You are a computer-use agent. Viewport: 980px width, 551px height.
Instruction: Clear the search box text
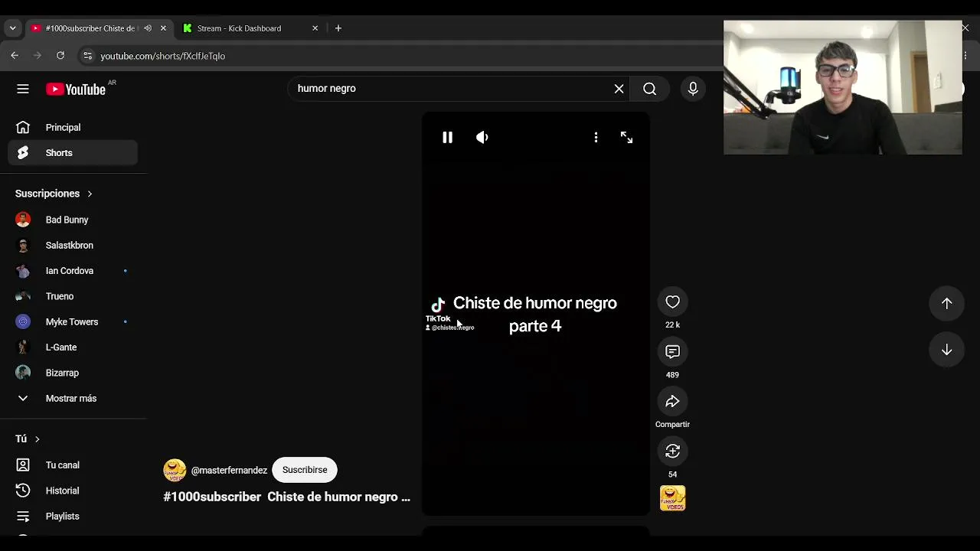pos(619,89)
